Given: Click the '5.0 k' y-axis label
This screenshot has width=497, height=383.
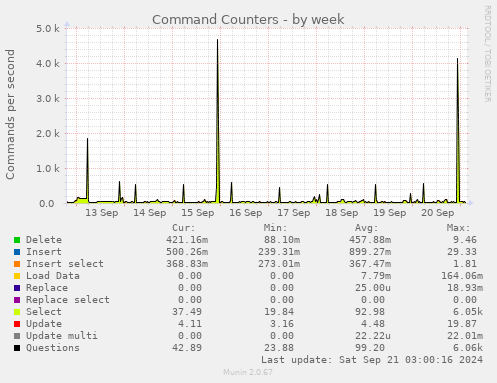Looking at the screenshot, I should pyautogui.click(x=48, y=29).
